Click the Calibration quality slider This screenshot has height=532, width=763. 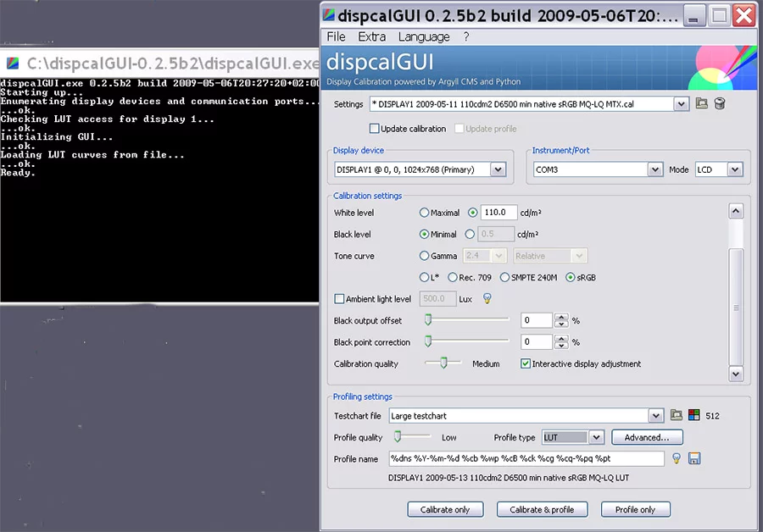[443, 363]
